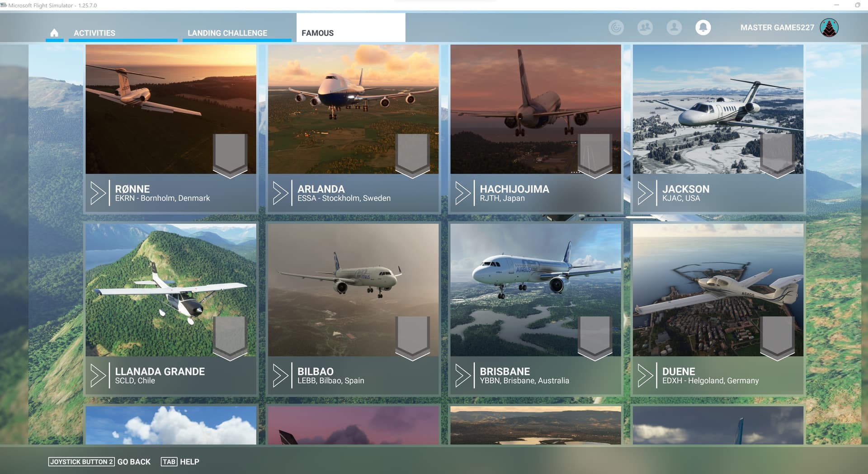Open the Jackson snowy landscape thumbnail

click(718, 109)
